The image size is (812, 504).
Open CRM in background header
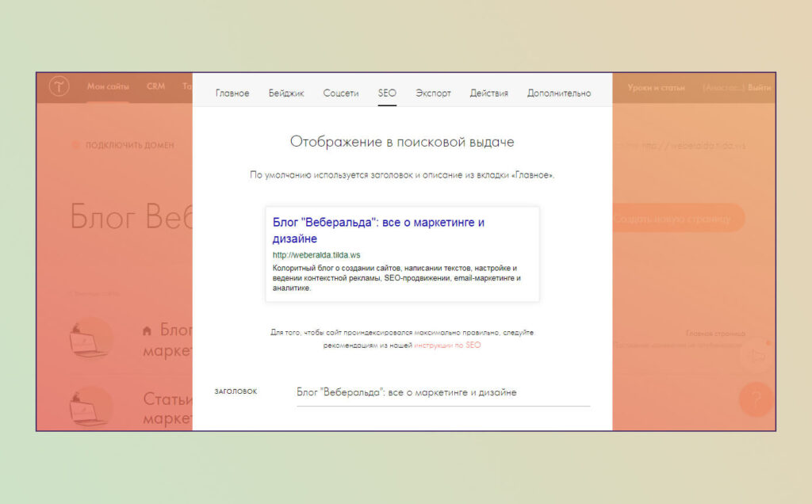tap(155, 86)
